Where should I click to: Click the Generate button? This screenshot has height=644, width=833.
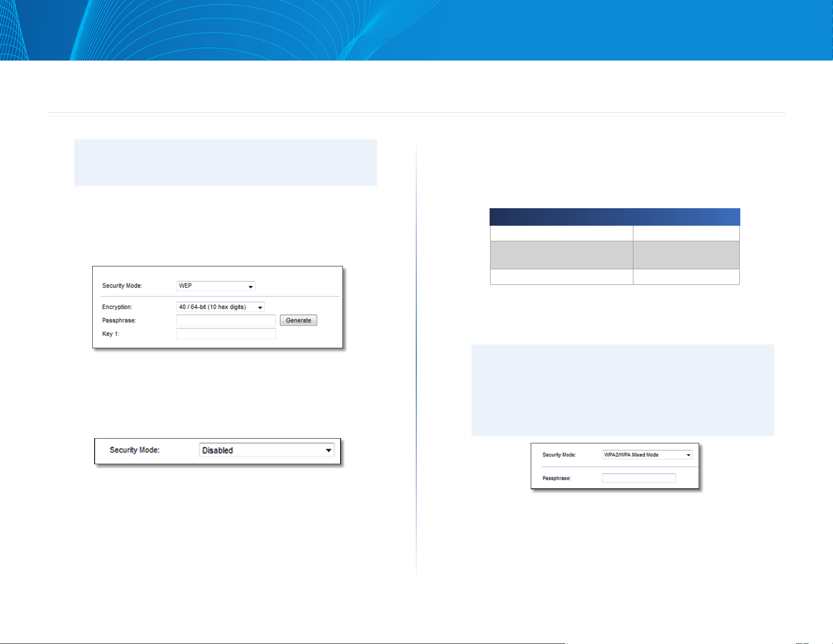pos(298,320)
